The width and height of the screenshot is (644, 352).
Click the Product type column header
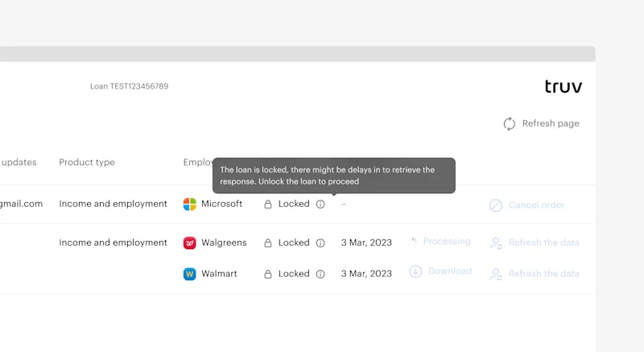(87, 162)
